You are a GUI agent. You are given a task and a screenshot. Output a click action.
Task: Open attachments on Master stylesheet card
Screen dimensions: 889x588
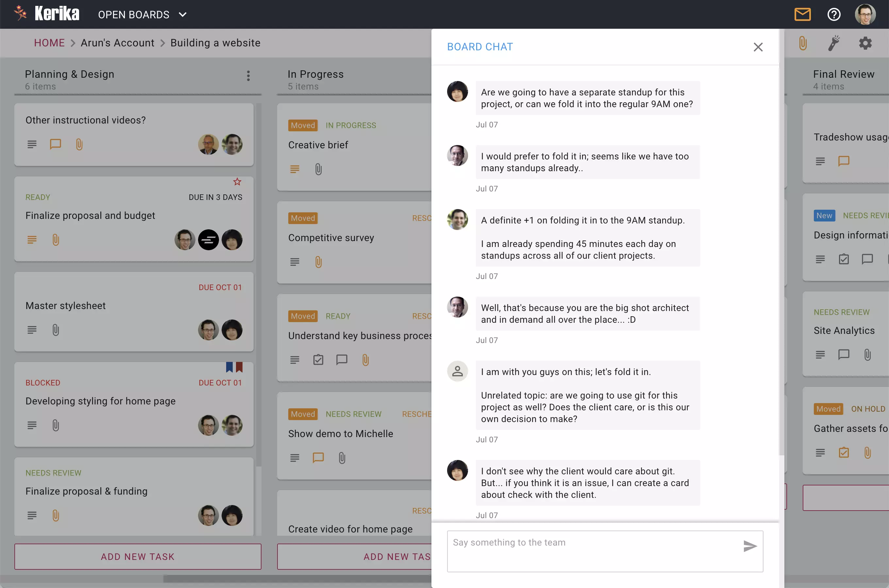pos(56,330)
